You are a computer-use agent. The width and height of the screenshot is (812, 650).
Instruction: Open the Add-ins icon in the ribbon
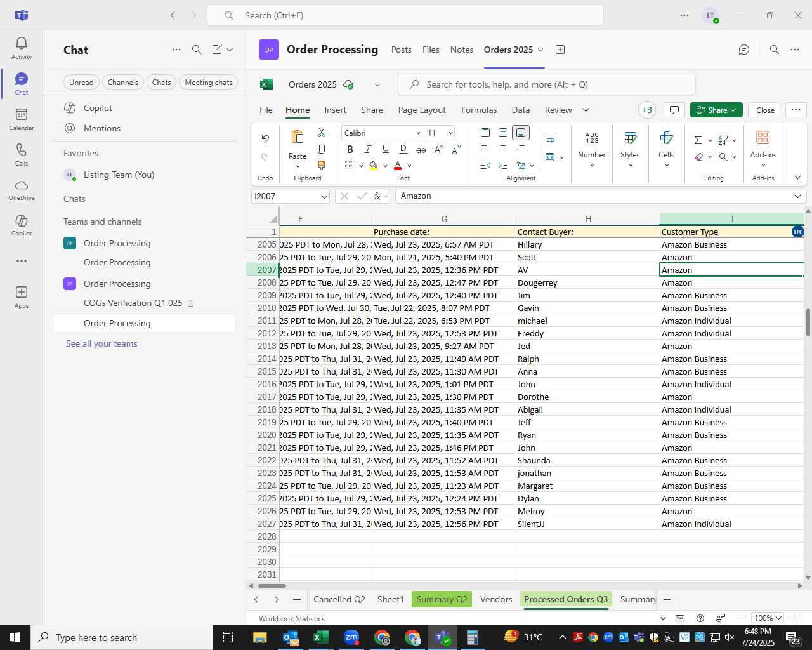(x=763, y=138)
